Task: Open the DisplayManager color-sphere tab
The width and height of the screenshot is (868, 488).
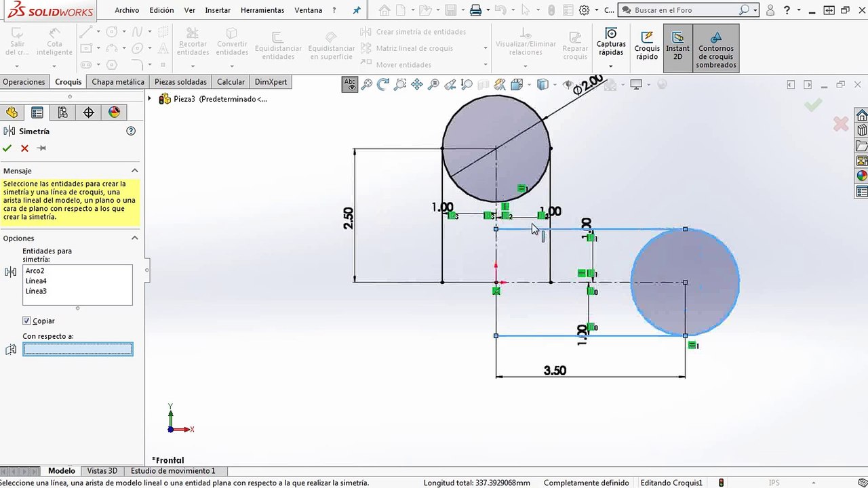Action: coord(115,113)
